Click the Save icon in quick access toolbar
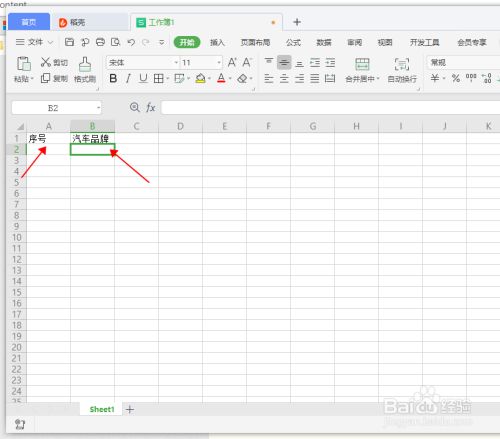500x439 pixels. point(69,42)
